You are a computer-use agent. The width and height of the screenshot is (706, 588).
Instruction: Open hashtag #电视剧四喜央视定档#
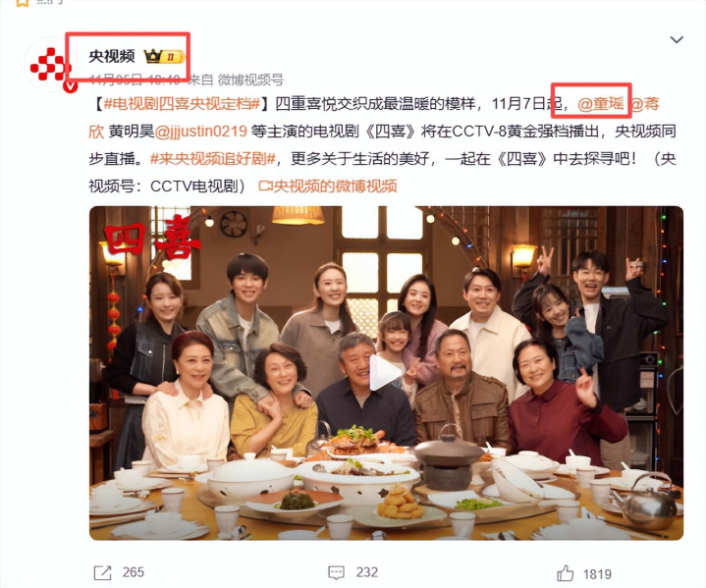(x=183, y=104)
